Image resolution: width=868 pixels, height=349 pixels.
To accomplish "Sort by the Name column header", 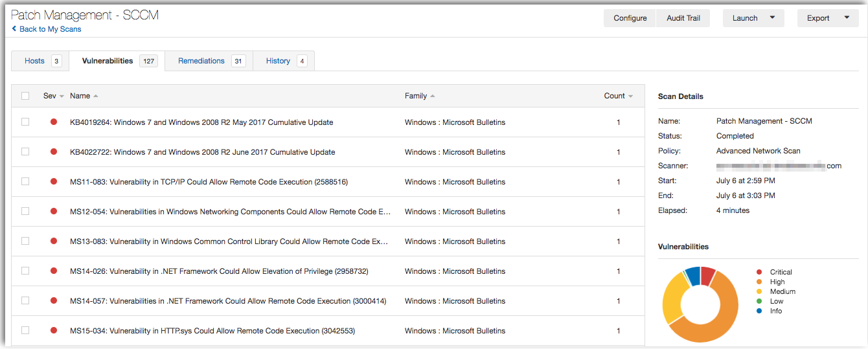I will coord(84,96).
